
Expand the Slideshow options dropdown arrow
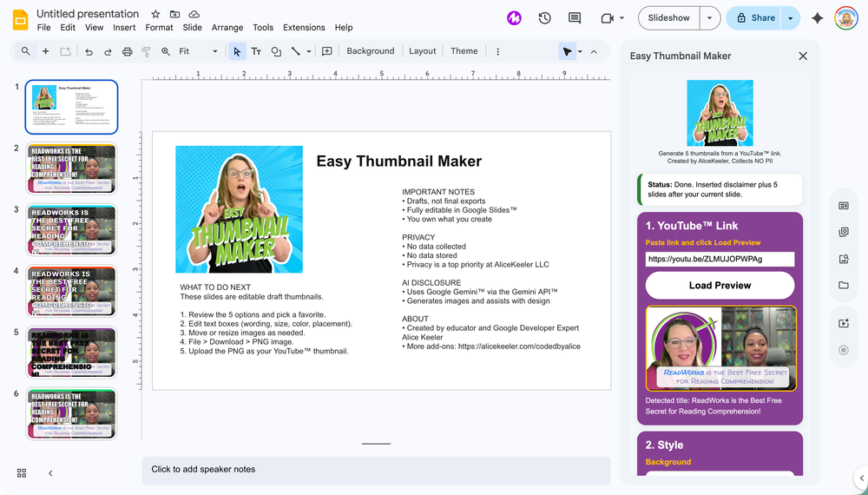tap(711, 18)
